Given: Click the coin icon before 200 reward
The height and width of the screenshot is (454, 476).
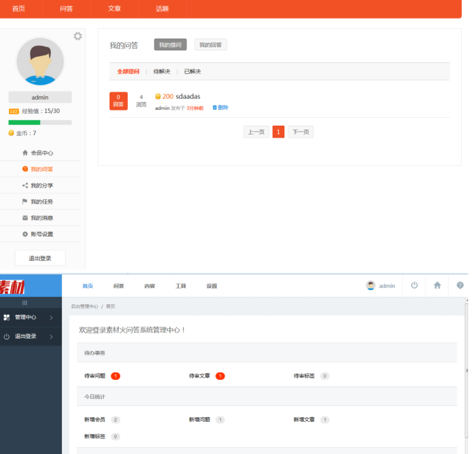Looking at the screenshot, I should point(158,97).
